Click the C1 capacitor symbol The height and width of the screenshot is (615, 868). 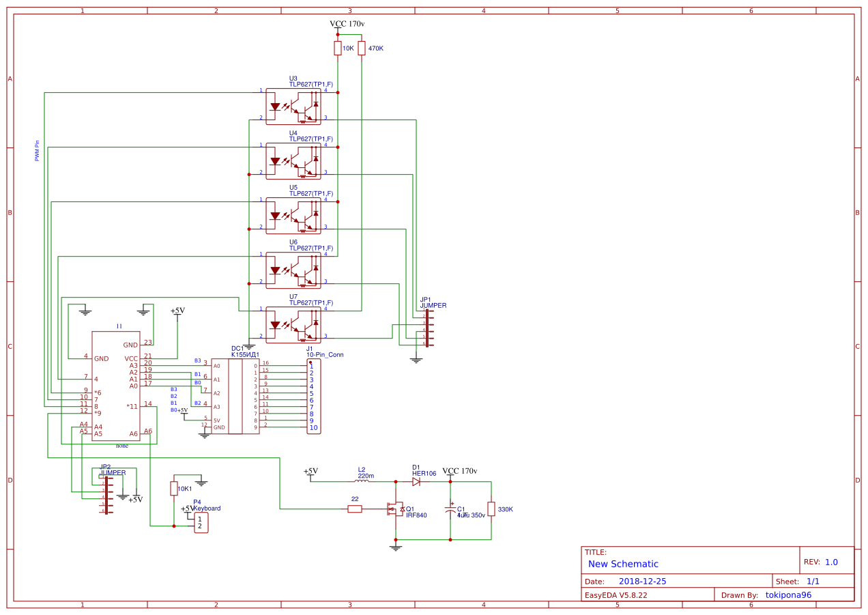point(450,509)
